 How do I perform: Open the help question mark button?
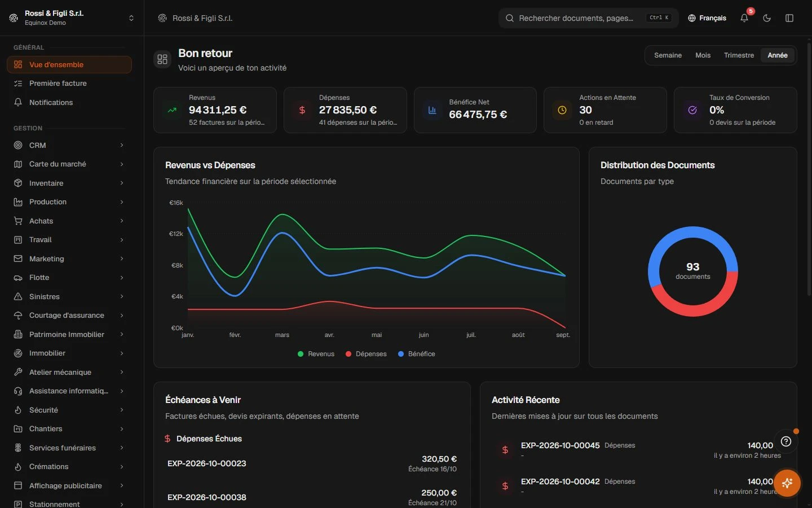coord(786,441)
